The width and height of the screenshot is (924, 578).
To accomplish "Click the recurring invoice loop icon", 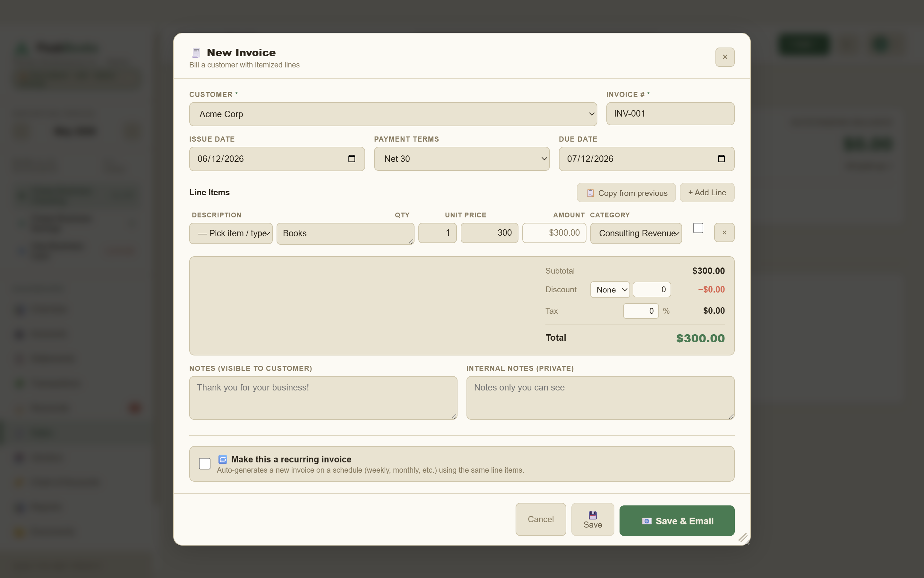I will point(223,459).
